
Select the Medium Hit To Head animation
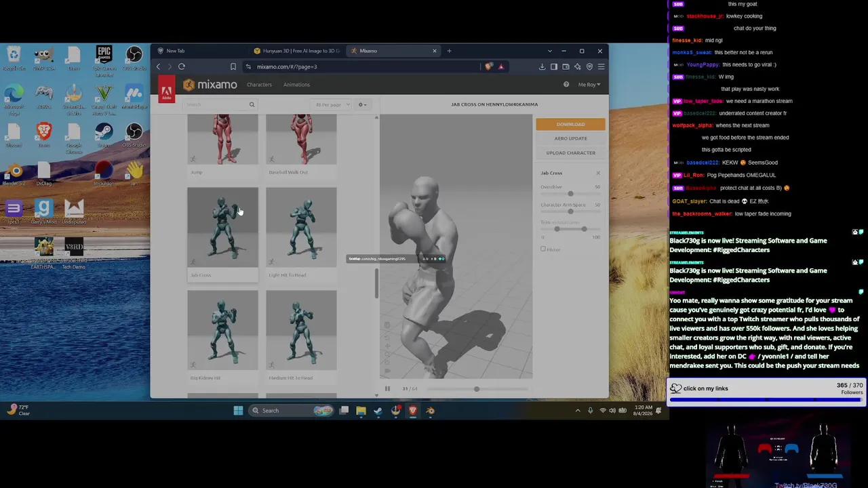pyautogui.click(x=301, y=335)
